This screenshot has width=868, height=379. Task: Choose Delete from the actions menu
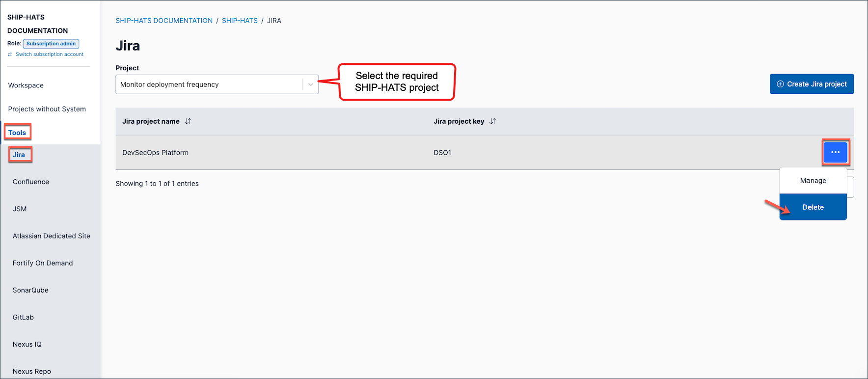(813, 207)
